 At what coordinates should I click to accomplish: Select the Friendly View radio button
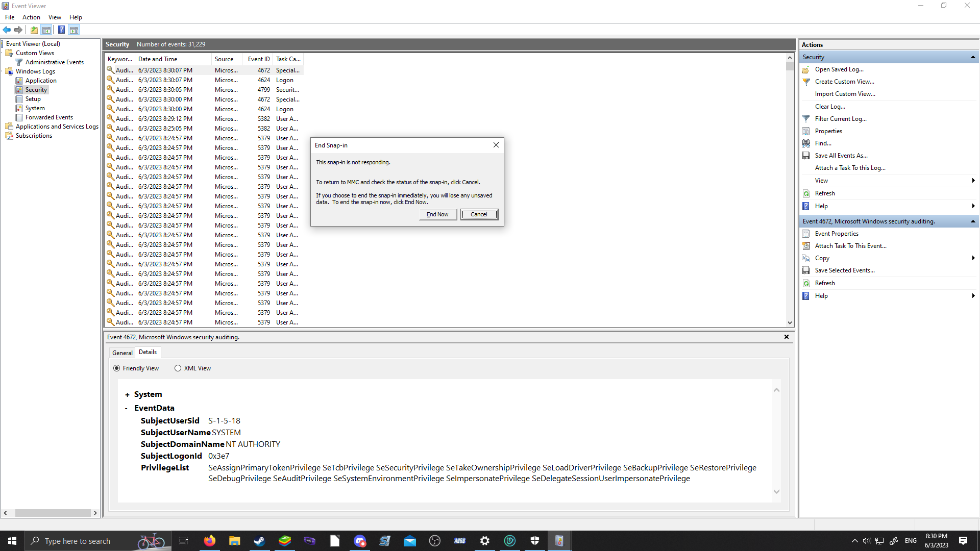point(117,368)
